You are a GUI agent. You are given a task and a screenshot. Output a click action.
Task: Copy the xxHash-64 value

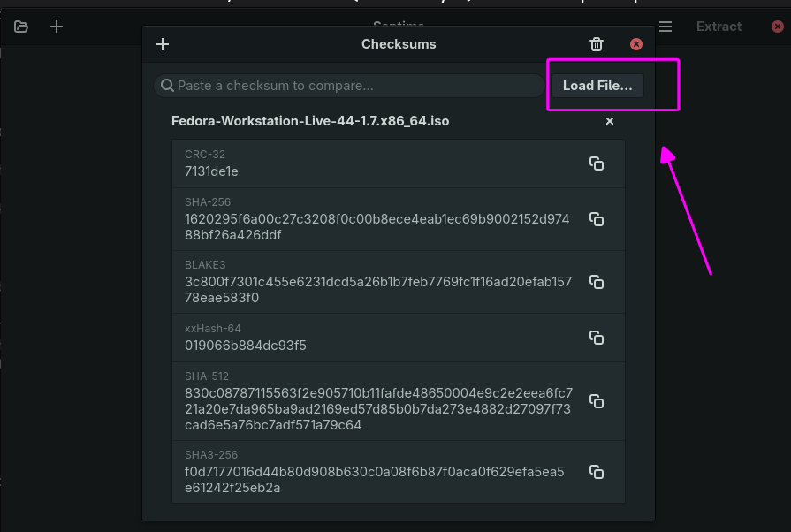coord(597,338)
